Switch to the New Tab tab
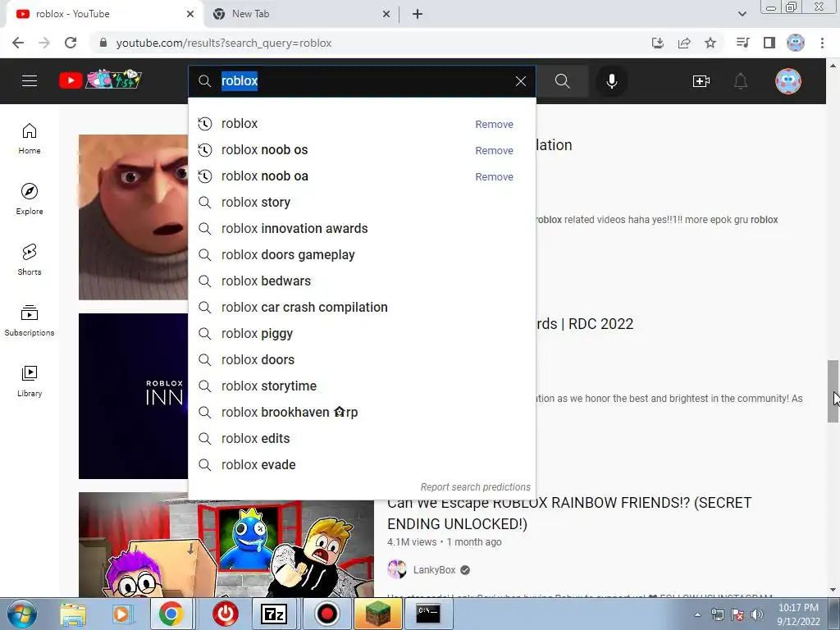Screen dimensions: 840x630 (301, 14)
